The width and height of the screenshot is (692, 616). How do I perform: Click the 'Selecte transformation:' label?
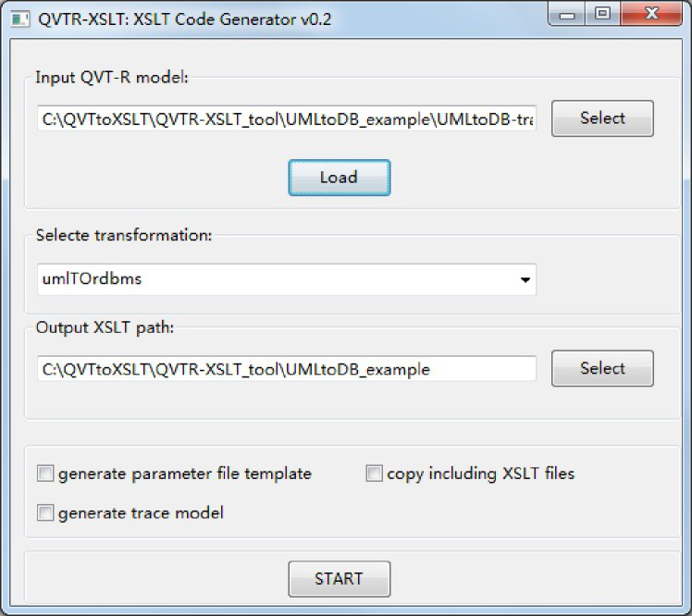pos(124,235)
